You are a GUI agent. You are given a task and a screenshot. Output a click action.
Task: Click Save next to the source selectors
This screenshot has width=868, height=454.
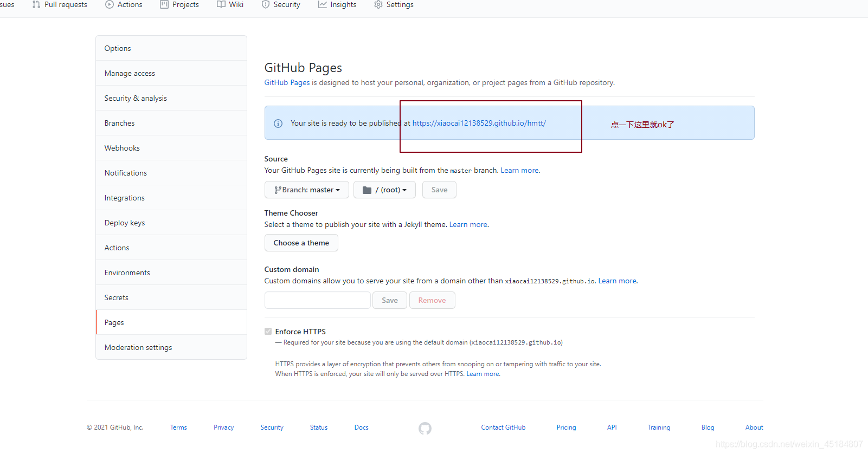pyautogui.click(x=439, y=190)
